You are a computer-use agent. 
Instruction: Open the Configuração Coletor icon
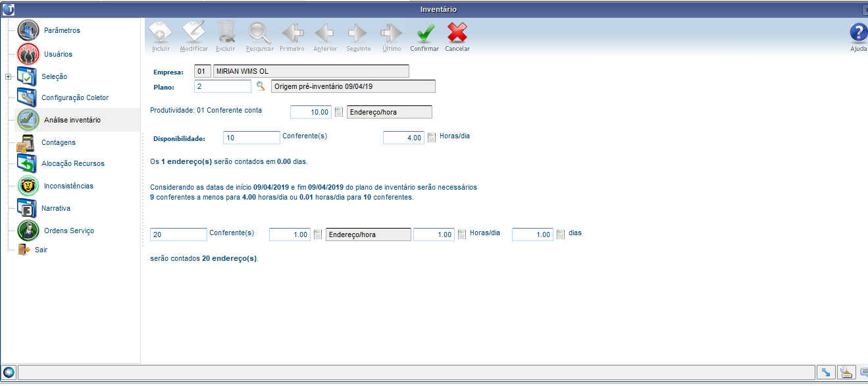point(28,97)
